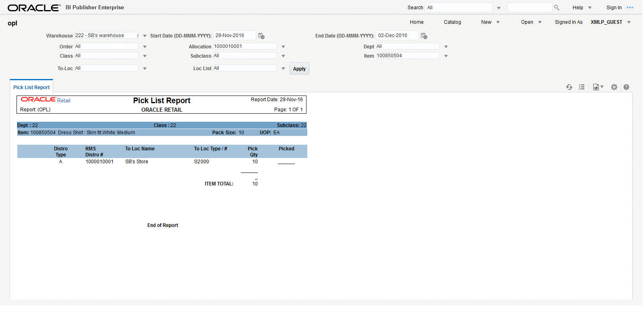This screenshot has height=310, width=644.
Task: Show the report parameters list icon
Action: click(x=582, y=87)
